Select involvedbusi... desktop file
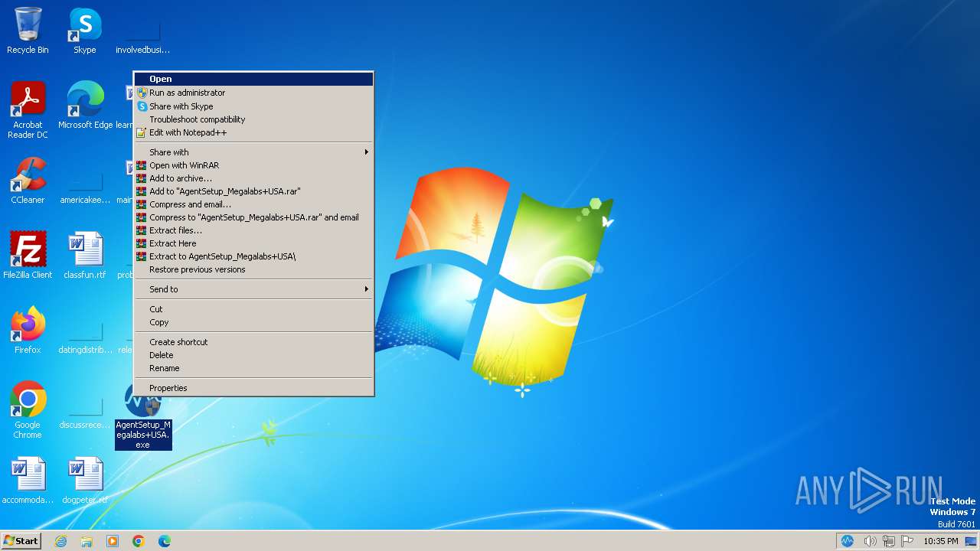This screenshot has height=551, width=980. click(142, 35)
